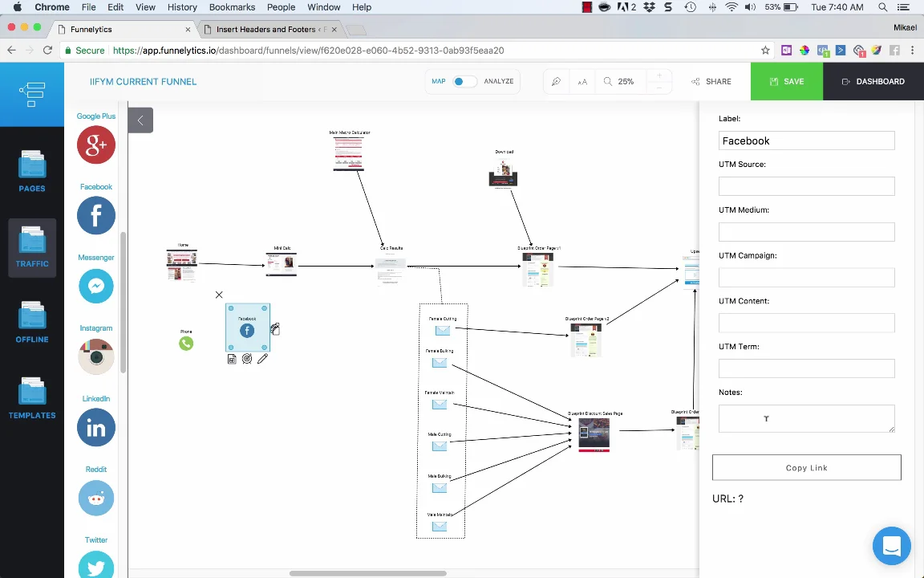
Task: Click the Funnelytics logo icon
Action: pos(32,95)
